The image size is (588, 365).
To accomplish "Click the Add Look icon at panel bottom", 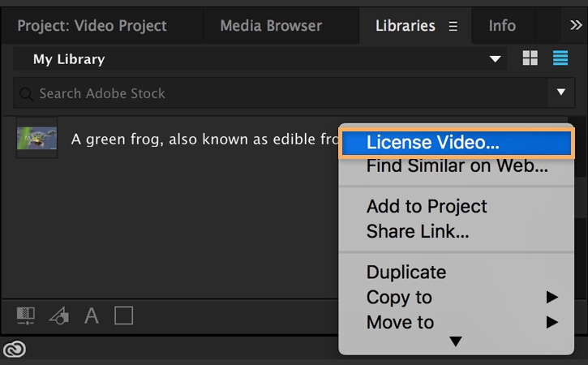I will tap(27, 316).
